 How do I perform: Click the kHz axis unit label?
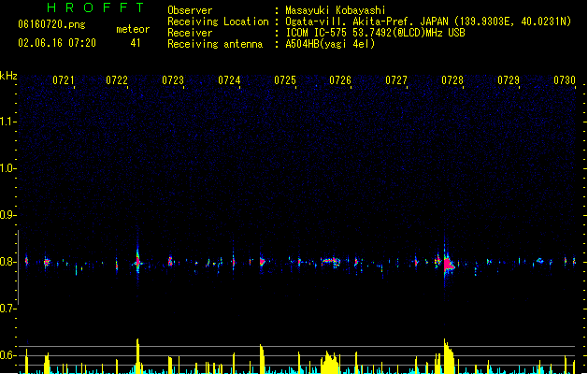8,76
